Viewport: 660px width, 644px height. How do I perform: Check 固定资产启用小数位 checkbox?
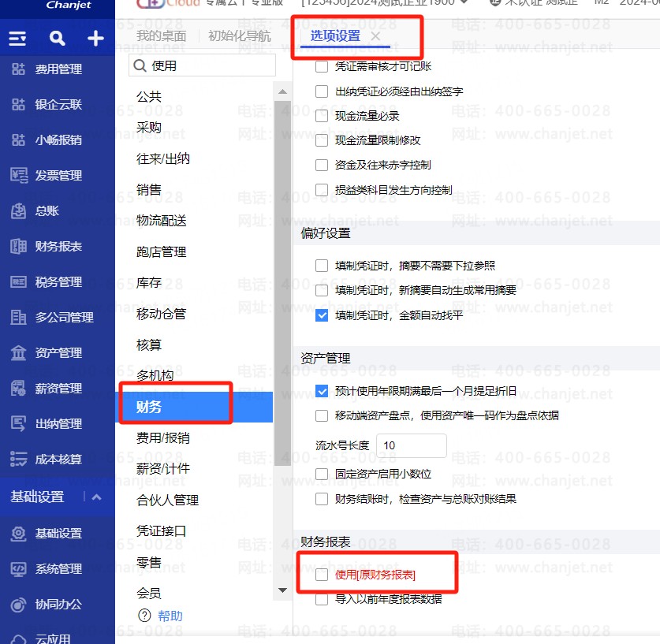point(322,474)
